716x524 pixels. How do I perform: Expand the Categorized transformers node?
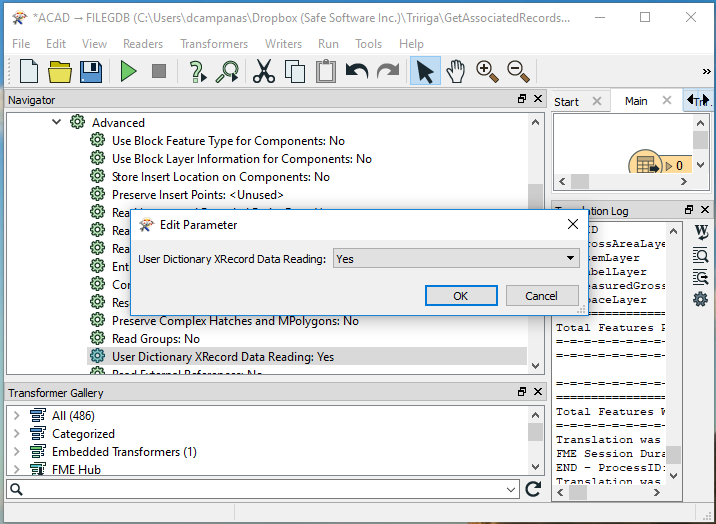point(17,433)
